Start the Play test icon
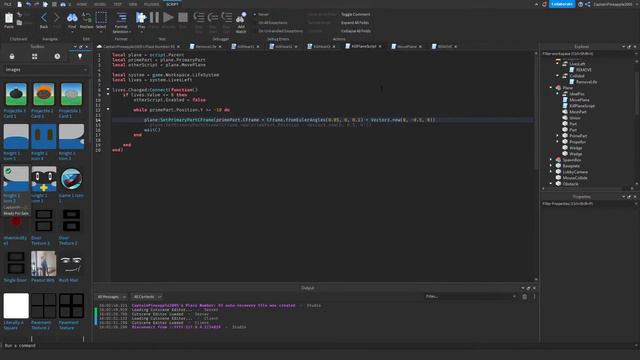 tap(141, 18)
